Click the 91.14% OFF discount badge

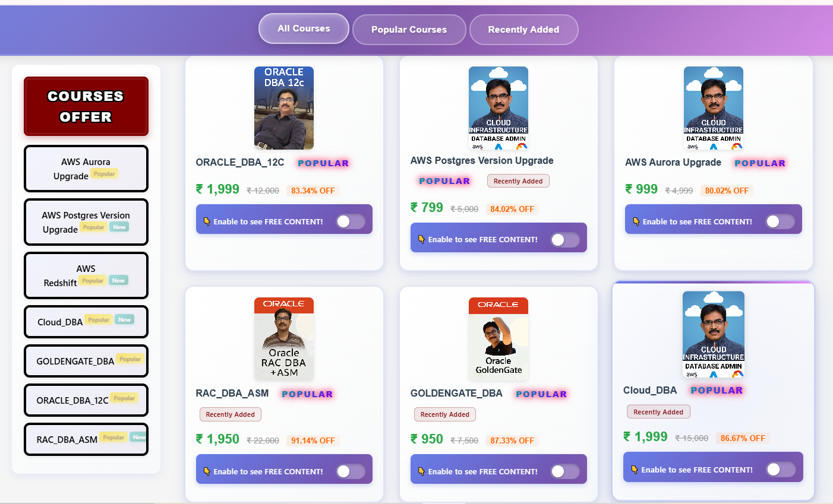pos(313,440)
